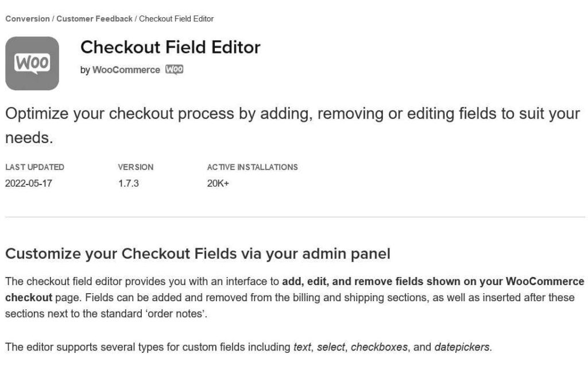588x369 pixels.
Task: Click the Checkout Field Editor page title
Action: click(x=170, y=47)
